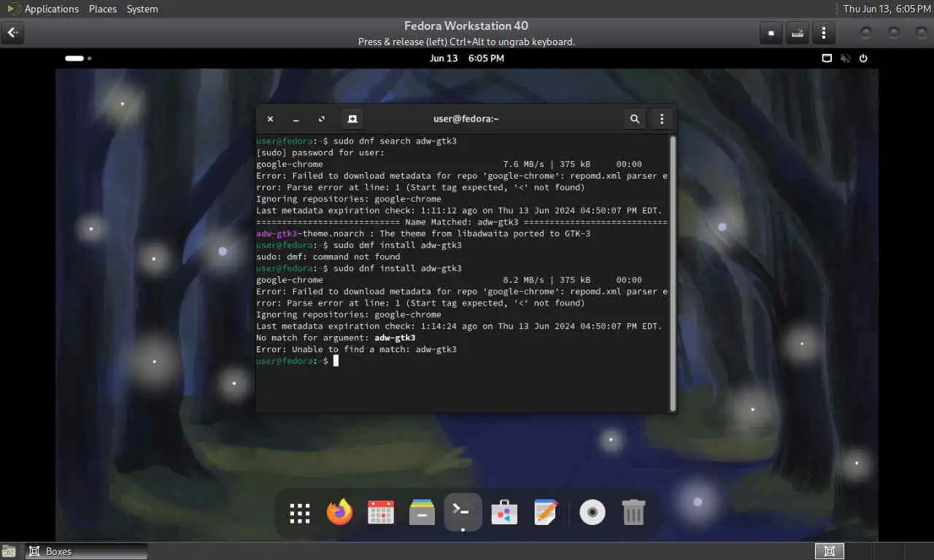Click the muted volume icon in the GNOME bar
934x560 pixels.
click(x=845, y=58)
